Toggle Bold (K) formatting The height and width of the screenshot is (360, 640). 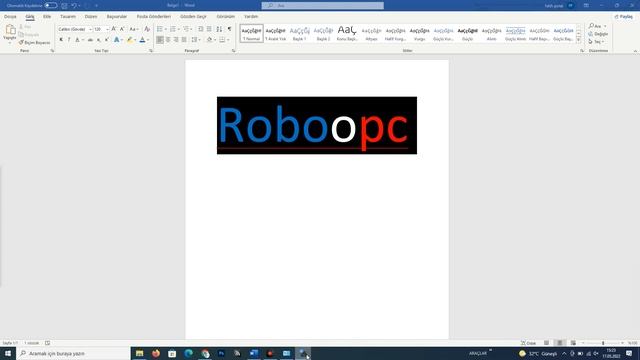point(61,40)
